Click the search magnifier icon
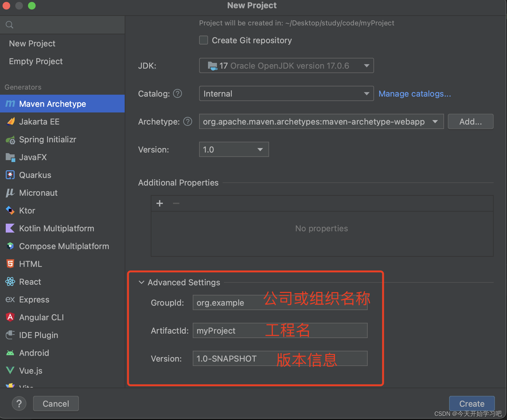 click(x=10, y=25)
